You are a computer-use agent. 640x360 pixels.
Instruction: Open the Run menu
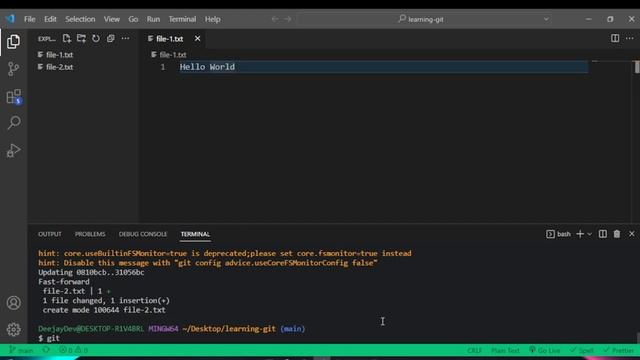(x=153, y=19)
